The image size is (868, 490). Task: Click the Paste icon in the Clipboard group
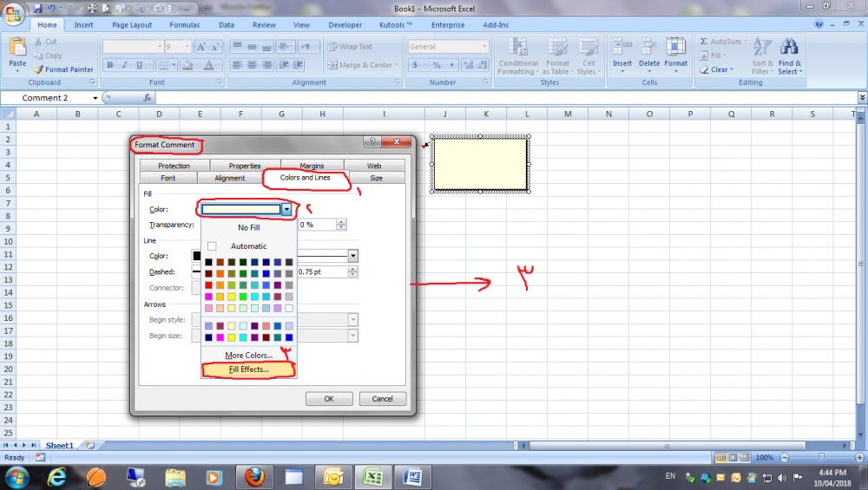(x=17, y=48)
